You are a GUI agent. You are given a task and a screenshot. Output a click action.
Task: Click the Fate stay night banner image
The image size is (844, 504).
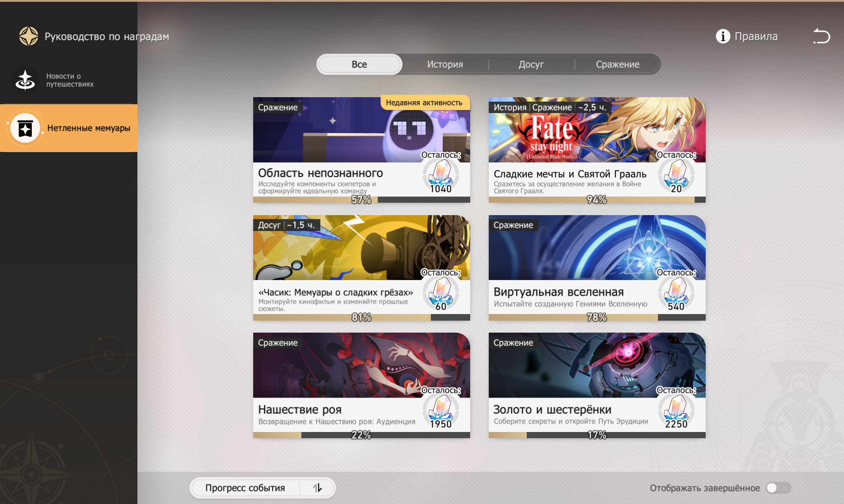pyautogui.click(x=597, y=130)
